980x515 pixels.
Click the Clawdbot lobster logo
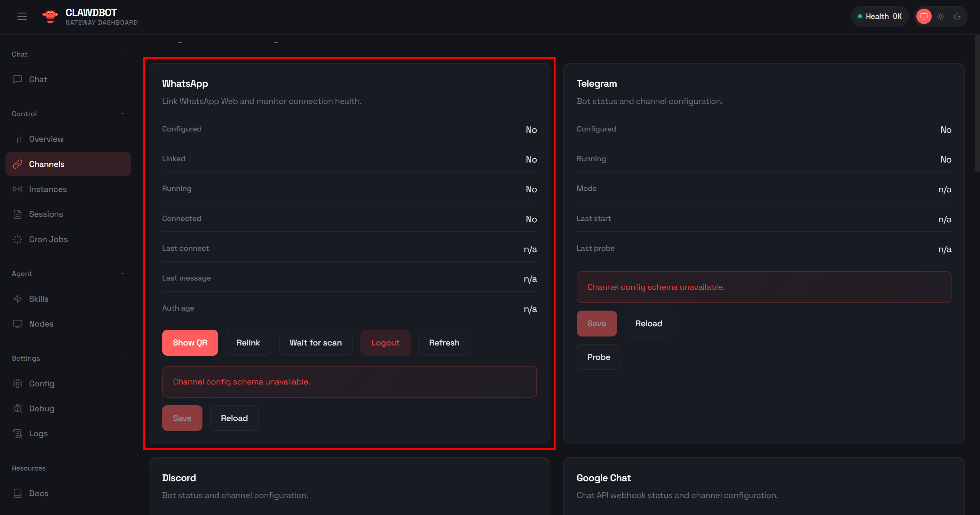coord(50,16)
